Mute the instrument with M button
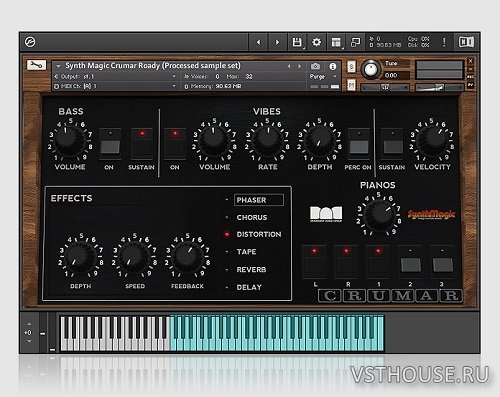 (x=351, y=85)
